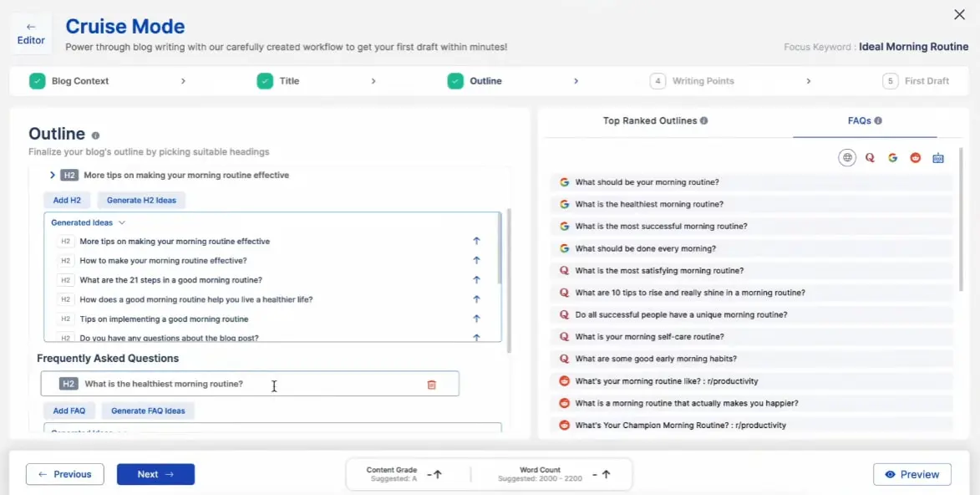Click the Word Count arrow indicator

605,474
